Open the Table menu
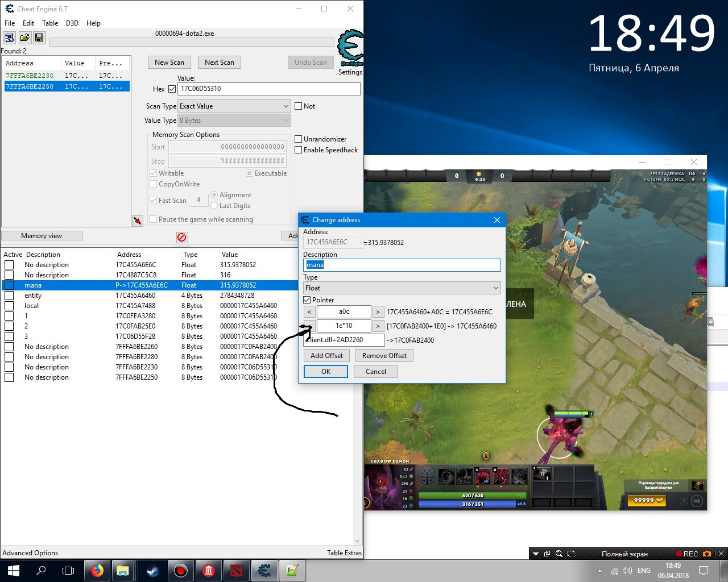Viewport: 728px width, 582px height. click(50, 23)
